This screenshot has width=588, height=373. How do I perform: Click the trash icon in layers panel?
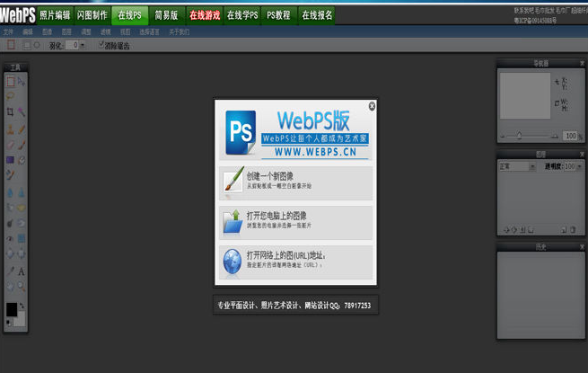(x=573, y=229)
